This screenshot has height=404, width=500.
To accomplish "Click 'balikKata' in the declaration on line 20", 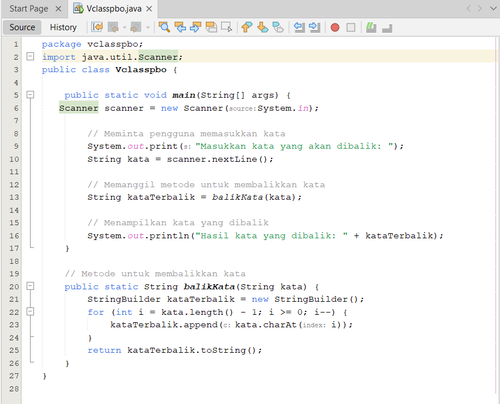I will [209, 287].
